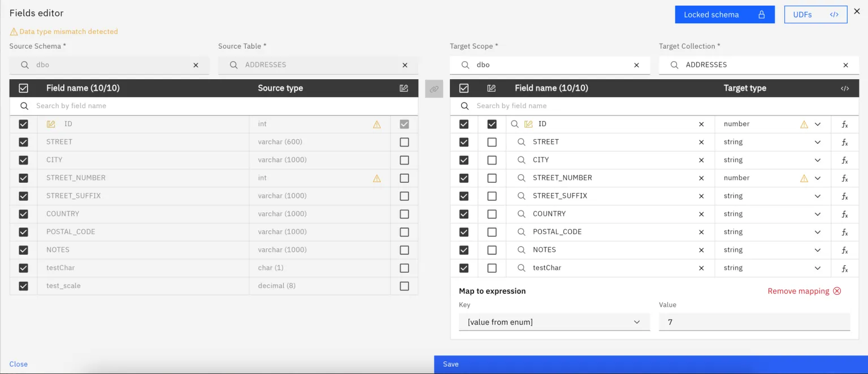This screenshot has height=374, width=868.
Task: Click the link mapping icon between tables
Action: coord(434,89)
